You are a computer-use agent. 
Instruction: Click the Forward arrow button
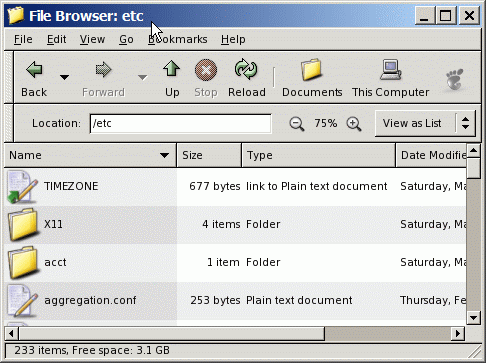[103, 78]
